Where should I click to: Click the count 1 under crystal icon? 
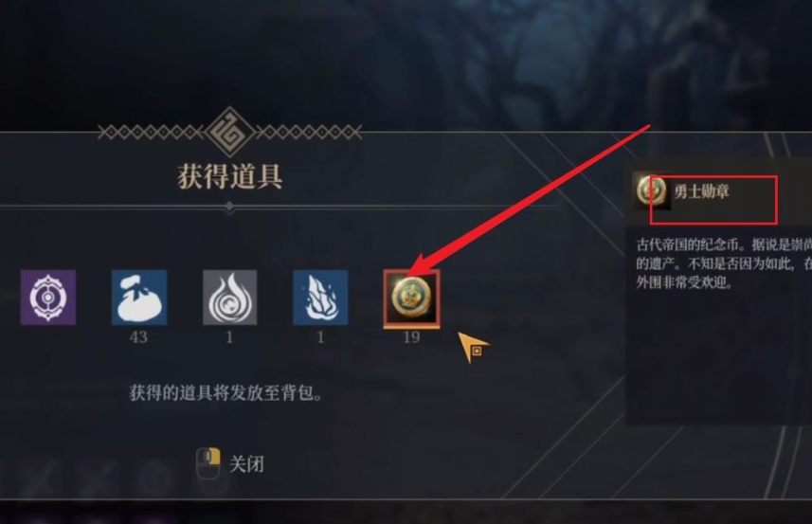(320, 337)
